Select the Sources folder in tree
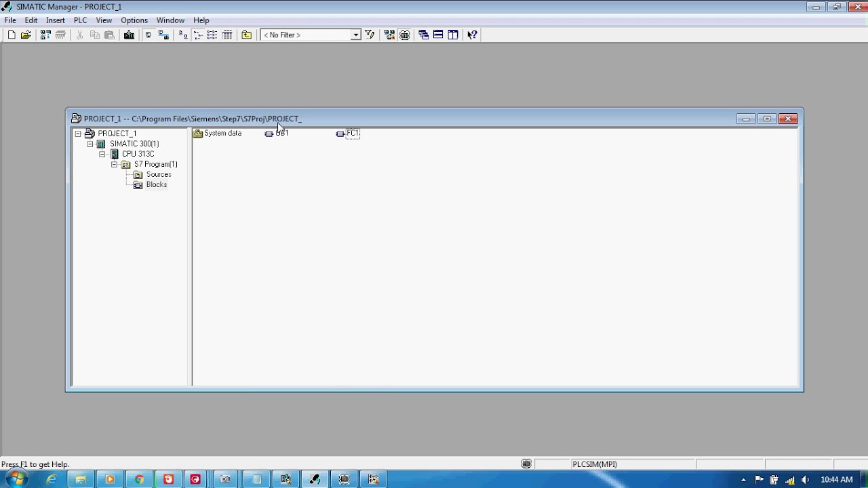This screenshot has height=488, width=868. click(159, 174)
